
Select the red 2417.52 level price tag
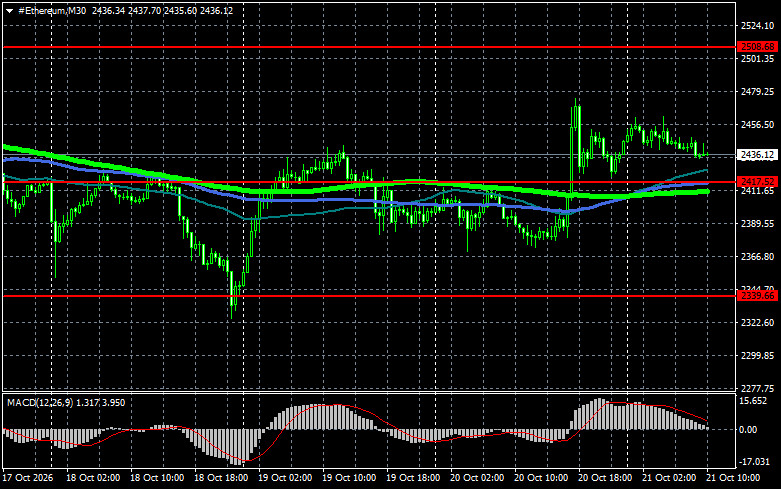[758, 182]
